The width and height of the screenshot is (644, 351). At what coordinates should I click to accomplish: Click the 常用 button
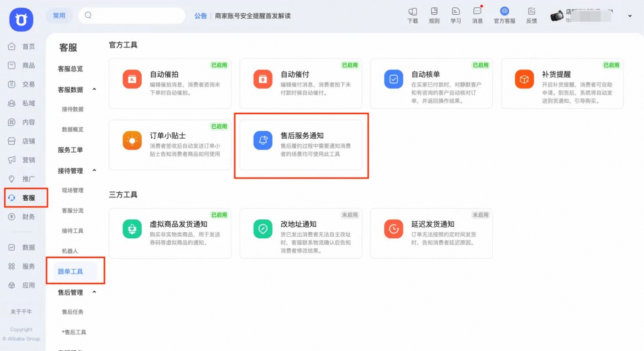point(59,16)
